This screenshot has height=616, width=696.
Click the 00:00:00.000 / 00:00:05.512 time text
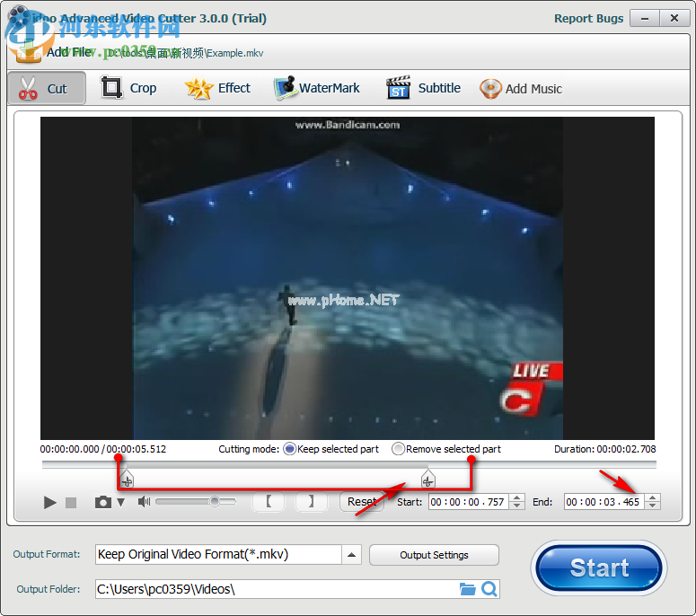tap(103, 449)
